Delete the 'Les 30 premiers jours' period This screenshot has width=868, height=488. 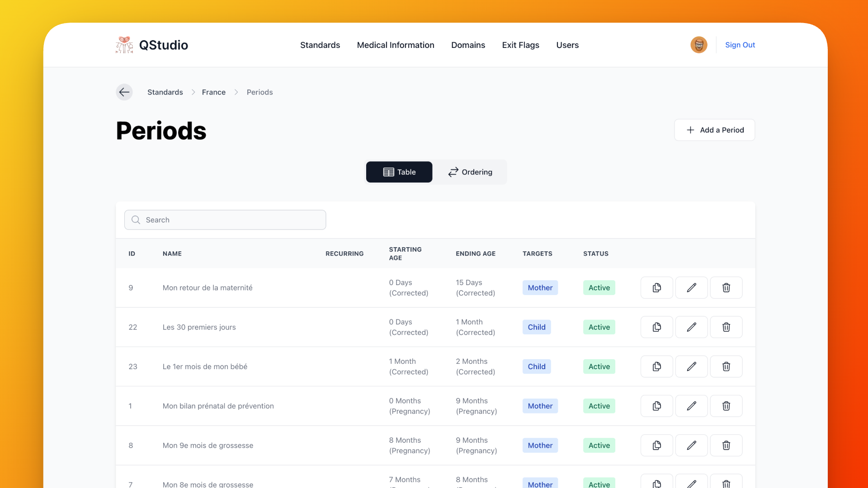point(726,327)
